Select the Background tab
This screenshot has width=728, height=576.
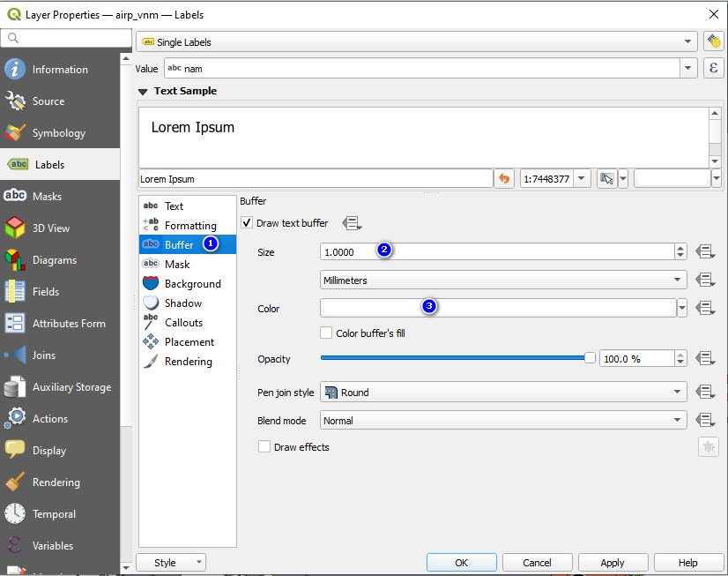[188, 283]
